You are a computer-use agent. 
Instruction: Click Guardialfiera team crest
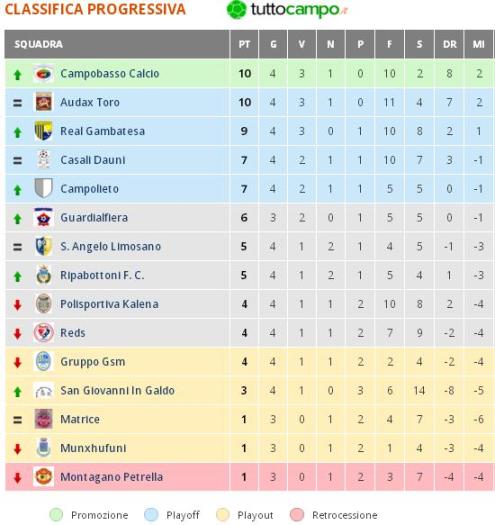point(44,217)
